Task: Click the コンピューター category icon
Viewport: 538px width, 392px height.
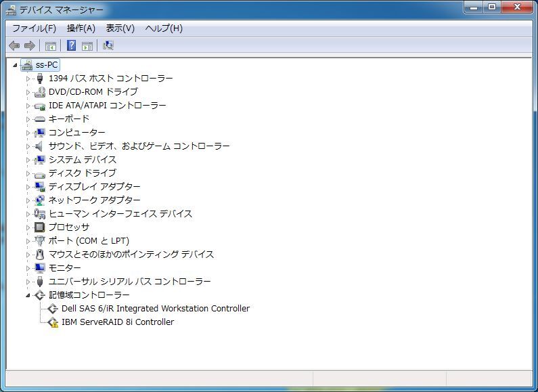Action: (40, 133)
